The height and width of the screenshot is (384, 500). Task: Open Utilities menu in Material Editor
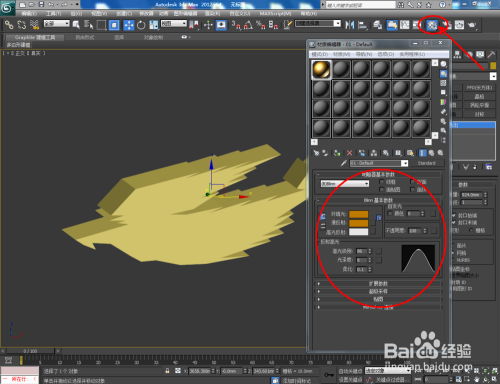point(412,54)
